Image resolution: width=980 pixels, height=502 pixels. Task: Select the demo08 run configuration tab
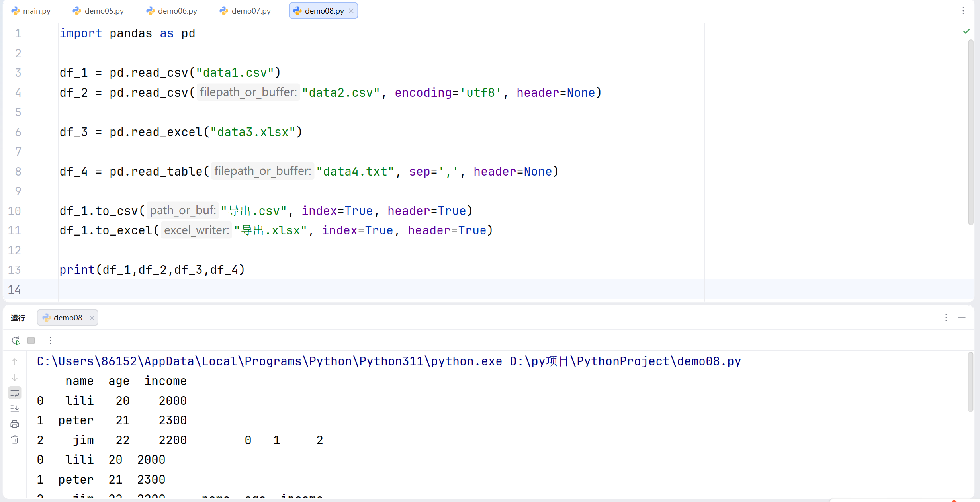(x=67, y=318)
